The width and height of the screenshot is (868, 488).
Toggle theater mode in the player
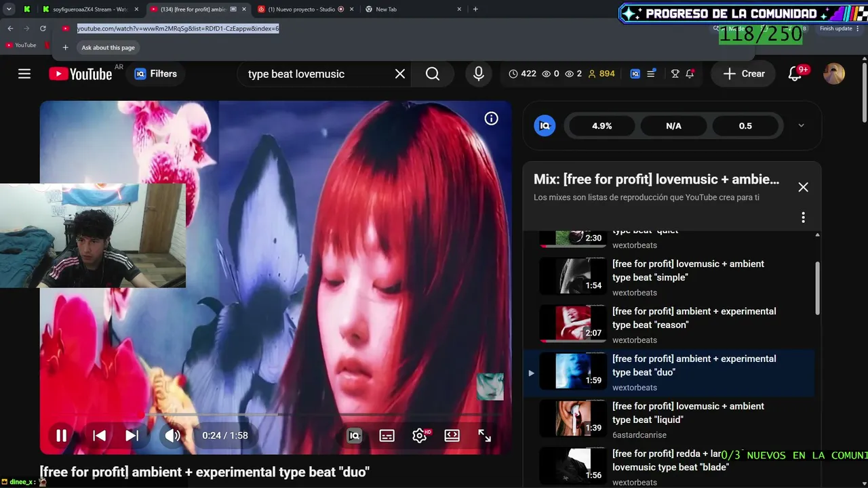tap(452, 436)
